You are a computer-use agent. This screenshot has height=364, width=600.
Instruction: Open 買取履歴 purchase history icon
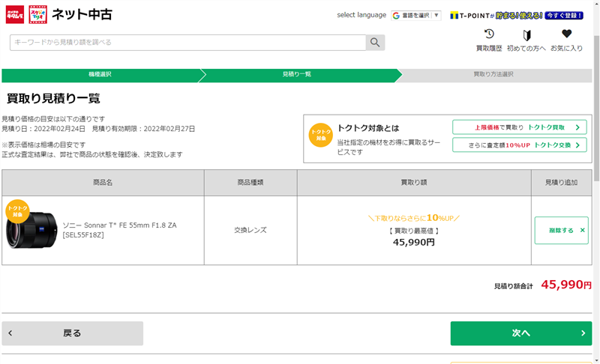pyautogui.click(x=489, y=40)
